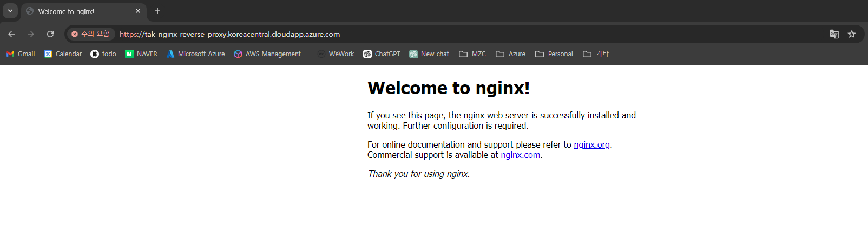868x231 pixels.
Task: Open the WeWork bookmark
Action: [x=336, y=54]
